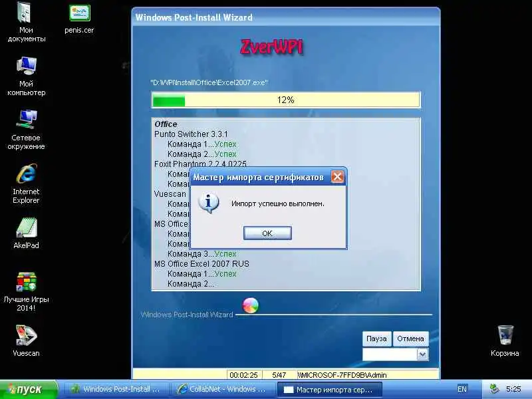Click the EN language indicator
This screenshot has width=532, height=399.
(462, 389)
